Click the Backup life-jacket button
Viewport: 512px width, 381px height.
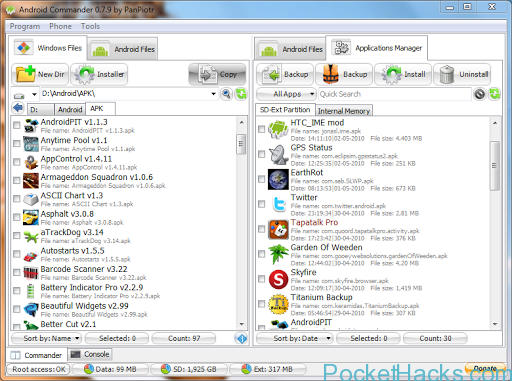[344, 74]
